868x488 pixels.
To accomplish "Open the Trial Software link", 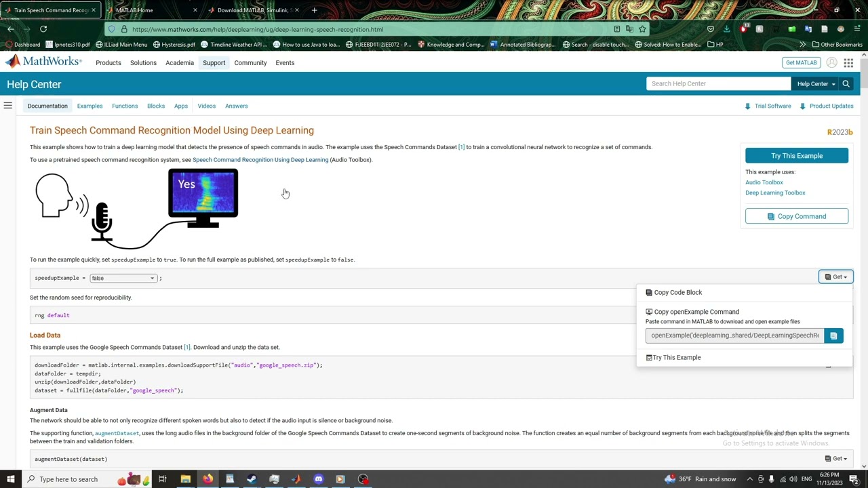I will pyautogui.click(x=768, y=106).
